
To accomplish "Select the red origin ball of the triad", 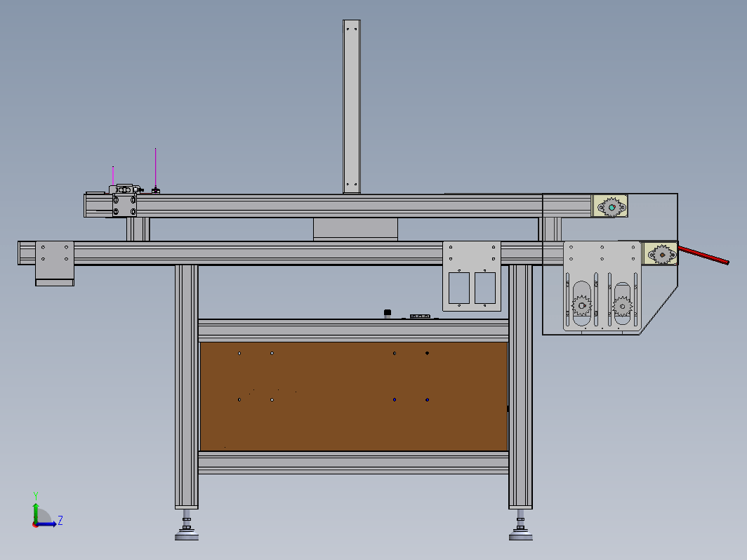I will (35, 524).
